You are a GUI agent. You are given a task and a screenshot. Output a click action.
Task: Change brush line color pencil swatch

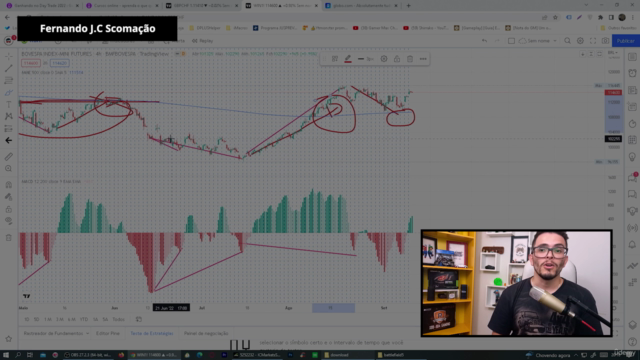(348, 59)
